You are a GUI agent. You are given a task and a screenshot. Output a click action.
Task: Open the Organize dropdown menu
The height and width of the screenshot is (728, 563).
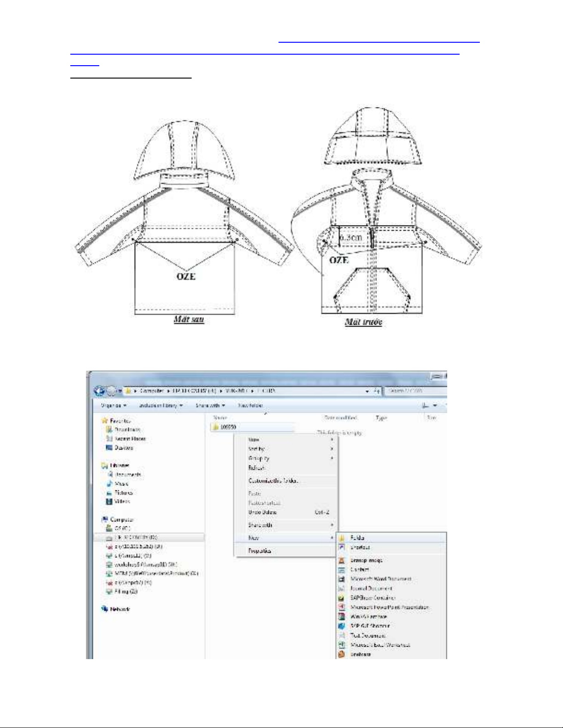(114, 406)
